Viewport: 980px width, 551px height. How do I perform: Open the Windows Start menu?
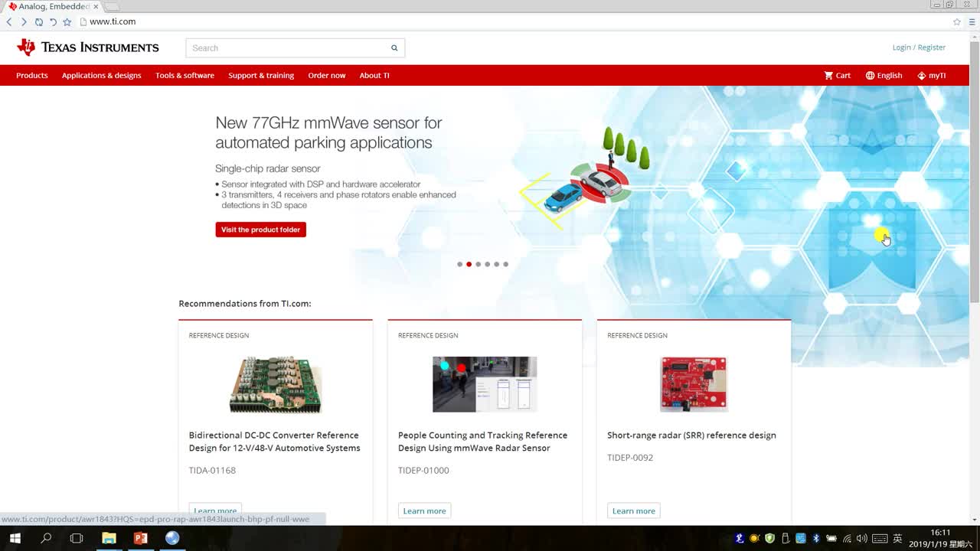pos(15,538)
